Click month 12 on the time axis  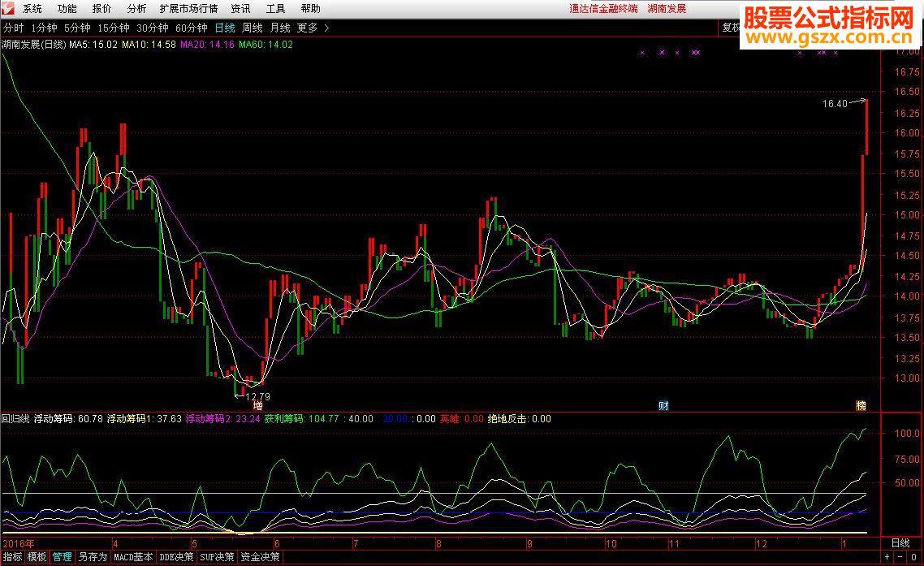click(x=762, y=543)
